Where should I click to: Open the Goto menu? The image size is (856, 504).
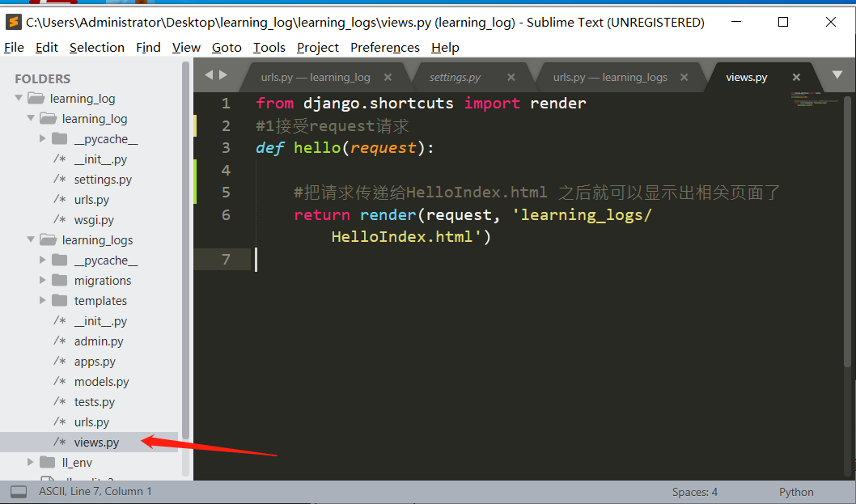tap(227, 48)
